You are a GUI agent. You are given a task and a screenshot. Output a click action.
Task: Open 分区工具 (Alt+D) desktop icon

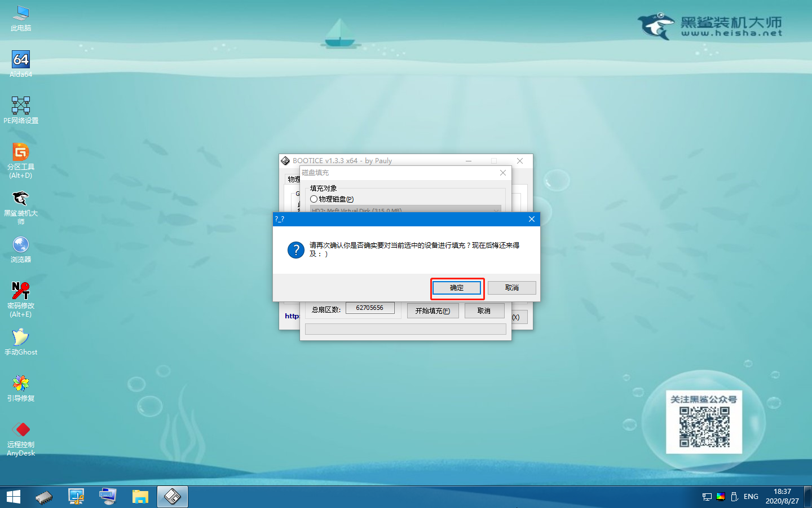[21, 161]
